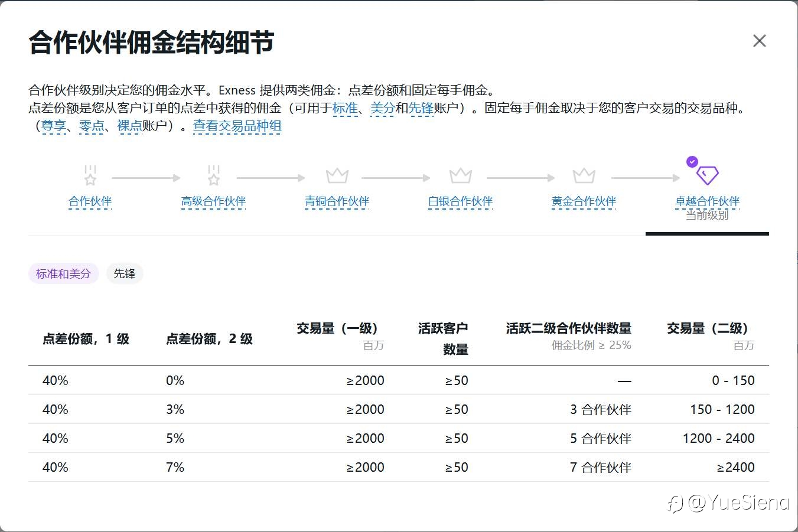Image resolution: width=798 pixels, height=532 pixels.
Task: Switch to the 标准和美分 account filter
Action: (63, 273)
